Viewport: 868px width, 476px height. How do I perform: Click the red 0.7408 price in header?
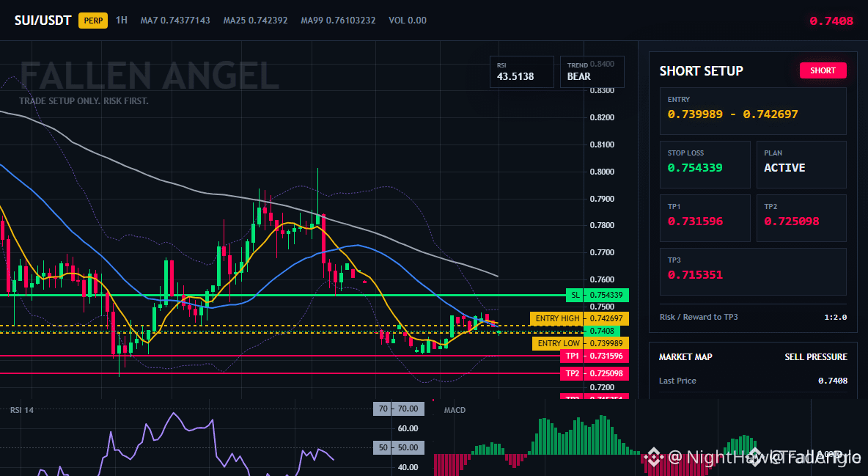pos(831,21)
